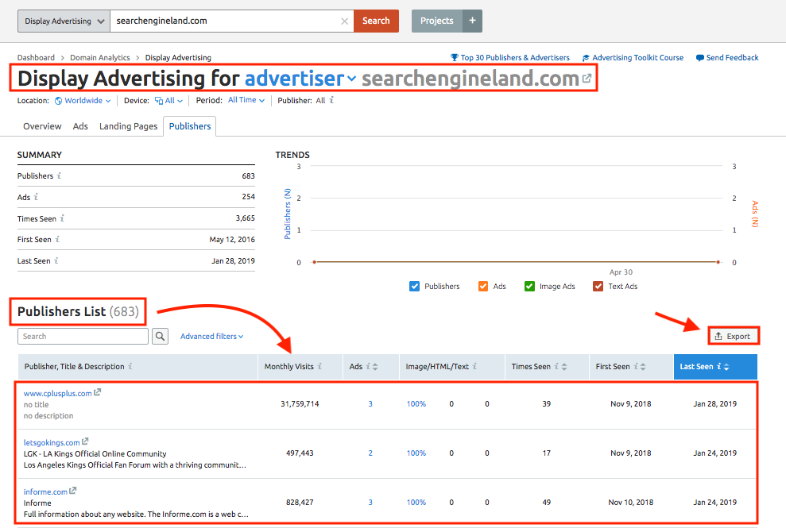Toggle the Publishers trend checkbox
This screenshot has height=532, width=786.
(x=415, y=286)
